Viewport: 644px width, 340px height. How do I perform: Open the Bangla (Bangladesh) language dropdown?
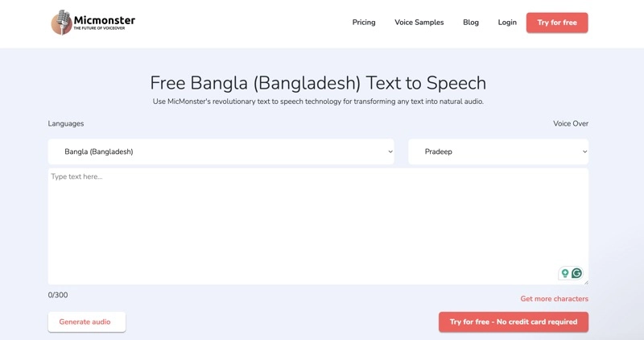[x=221, y=151]
